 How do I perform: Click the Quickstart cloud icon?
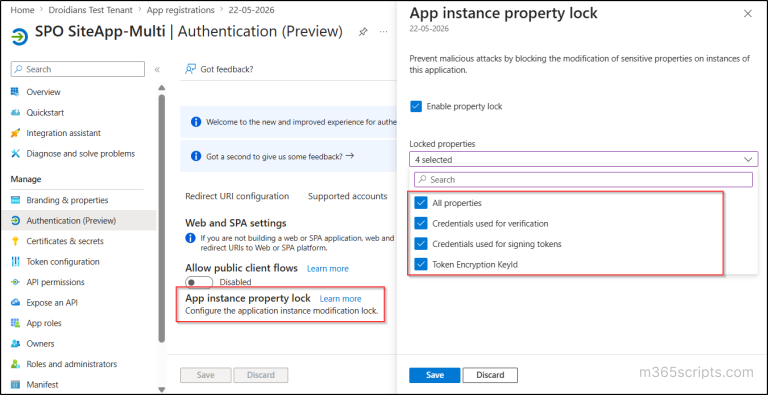[x=15, y=112]
